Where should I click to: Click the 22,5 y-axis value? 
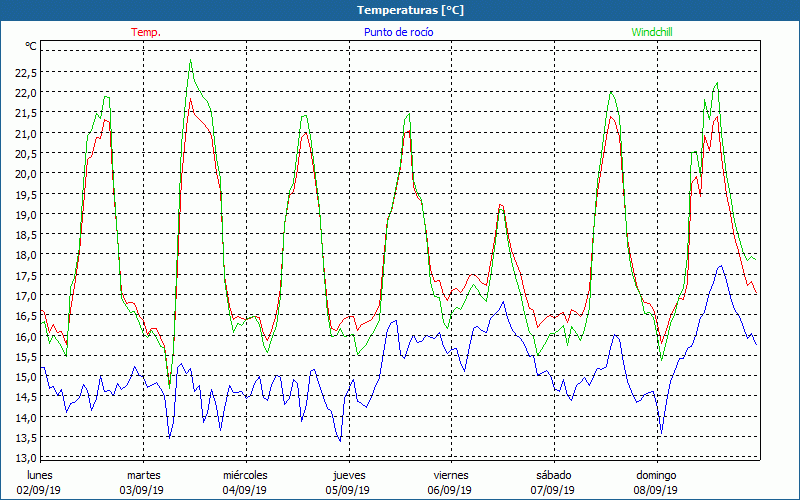[26, 73]
